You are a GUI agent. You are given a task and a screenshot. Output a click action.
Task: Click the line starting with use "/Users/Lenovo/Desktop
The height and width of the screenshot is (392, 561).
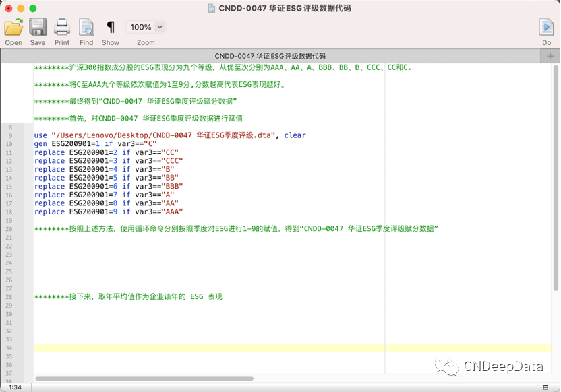(170, 135)
